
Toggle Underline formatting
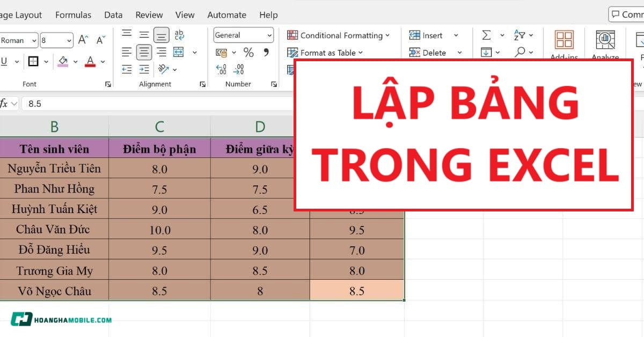point(3,61)
